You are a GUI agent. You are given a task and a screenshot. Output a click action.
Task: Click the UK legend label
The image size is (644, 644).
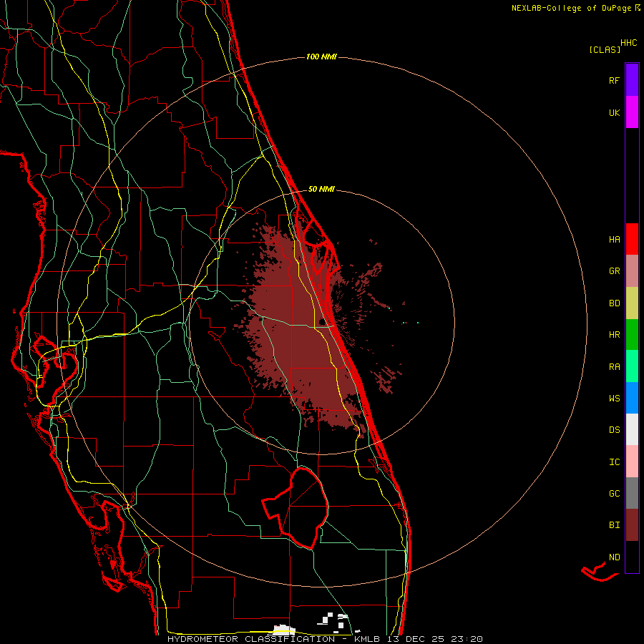(x=614, y=112)
